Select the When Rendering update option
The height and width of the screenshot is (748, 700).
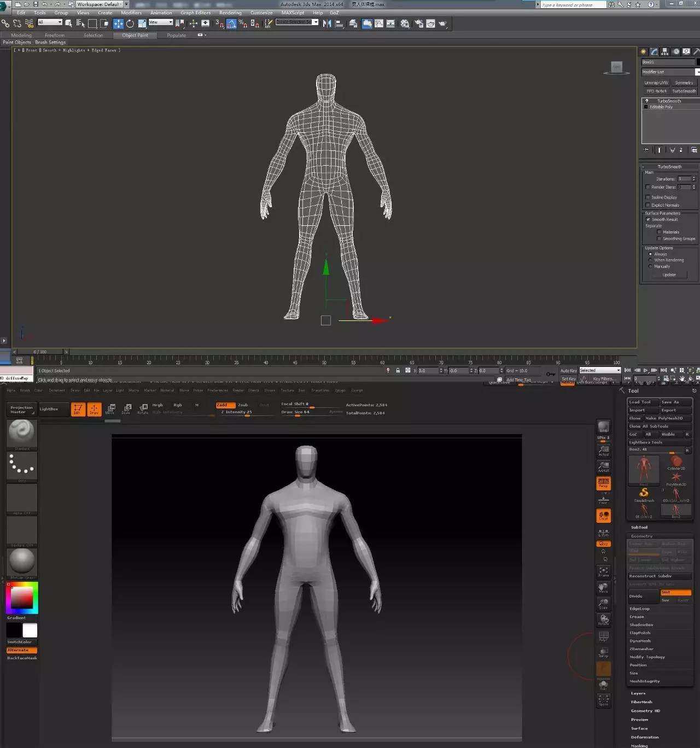[x=650, y=260]
